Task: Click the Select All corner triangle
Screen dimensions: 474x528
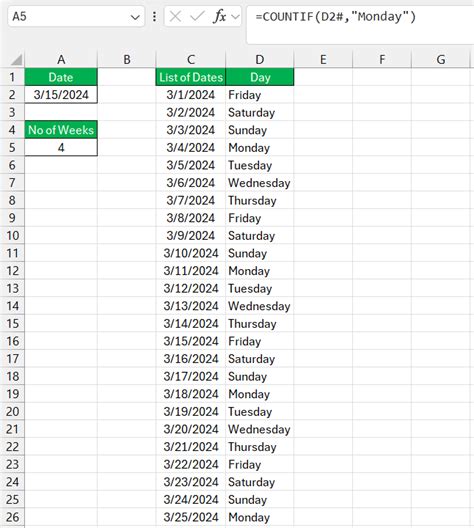Action: tap(16, 60)
